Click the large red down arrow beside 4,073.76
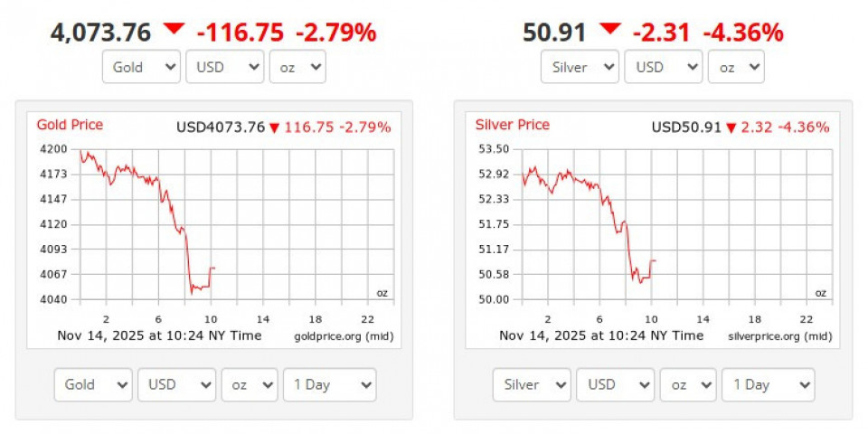868x434 pixels. coord(174,30)
